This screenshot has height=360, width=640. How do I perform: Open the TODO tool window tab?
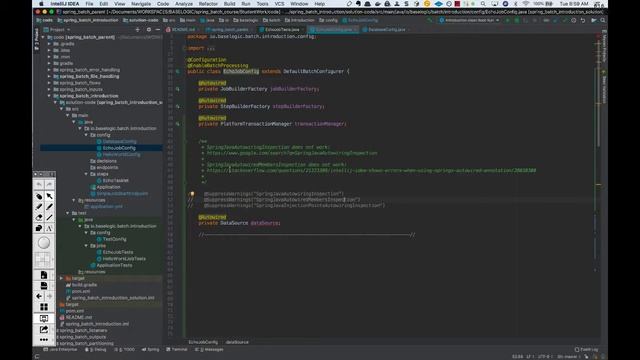coord(124,349)
